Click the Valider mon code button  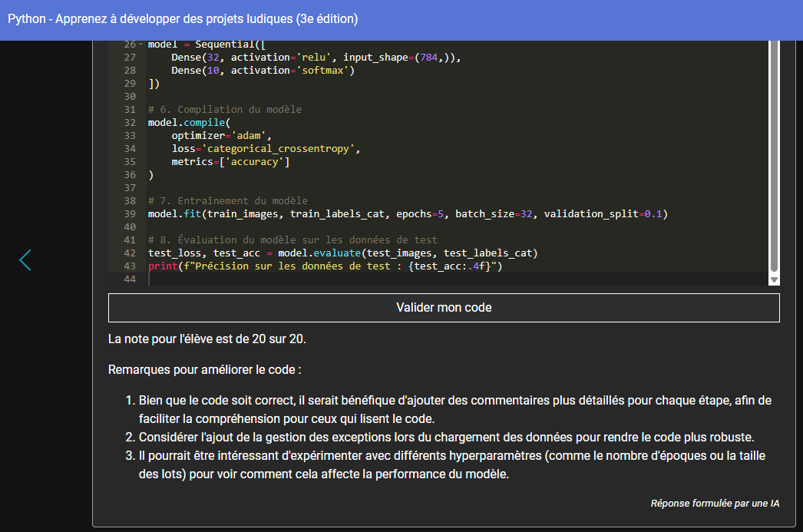coord(444,308)
